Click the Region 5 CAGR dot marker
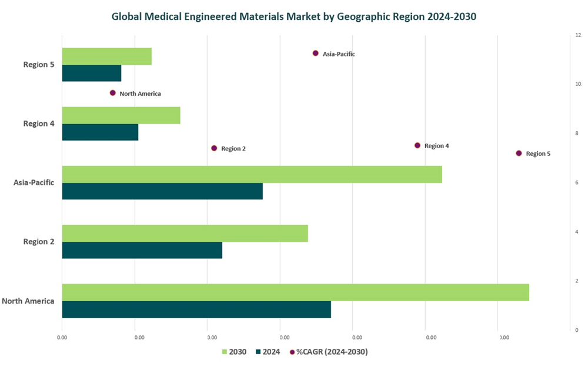 point(519,153)
